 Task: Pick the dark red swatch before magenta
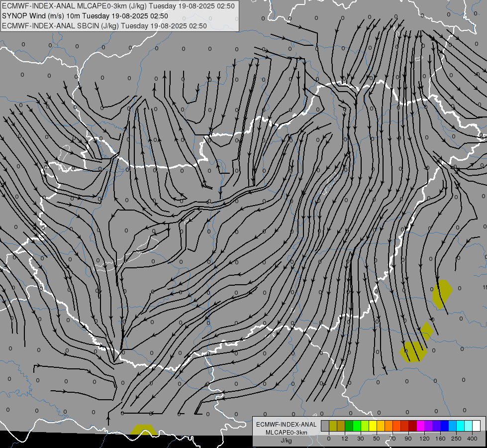coord(413,426)
